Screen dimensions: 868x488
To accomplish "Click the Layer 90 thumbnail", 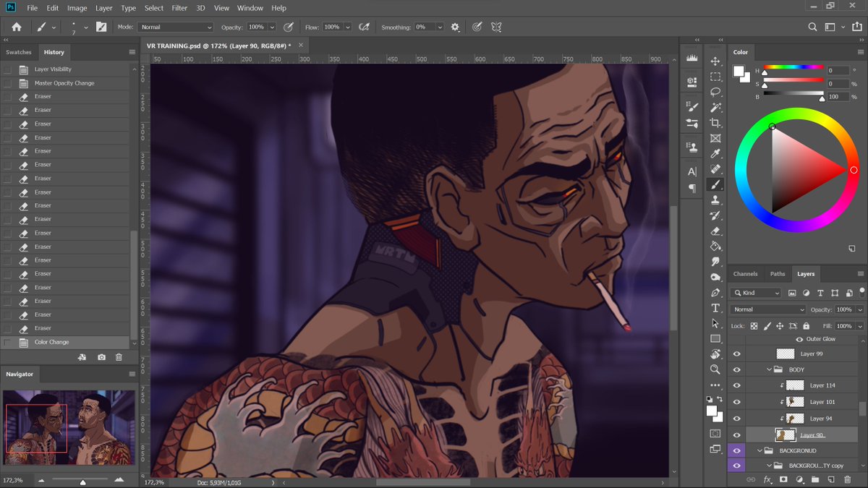I will click(x=786, y=435).
